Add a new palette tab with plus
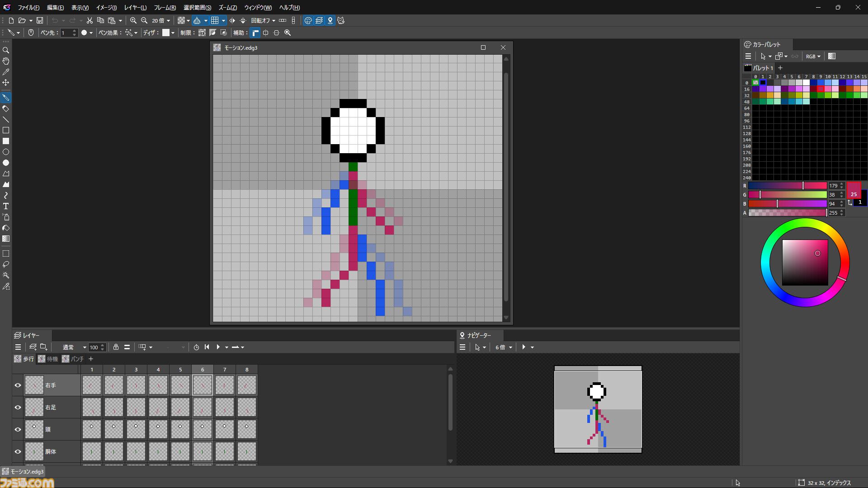The image size is (868, 488). pos(780,68)
